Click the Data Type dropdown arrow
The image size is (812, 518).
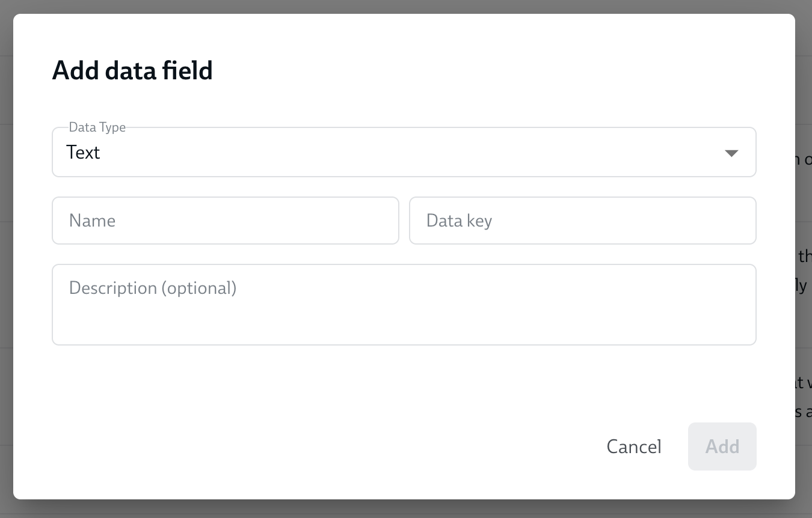731,153
